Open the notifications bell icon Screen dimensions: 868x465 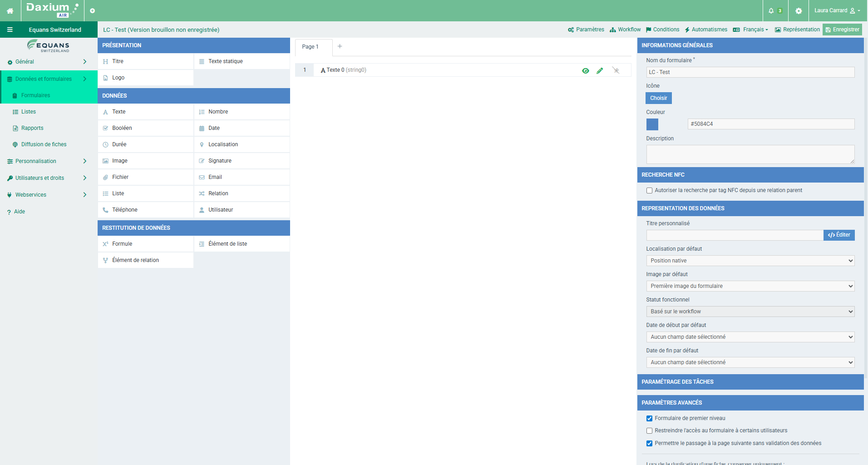[x=771, y=11]
